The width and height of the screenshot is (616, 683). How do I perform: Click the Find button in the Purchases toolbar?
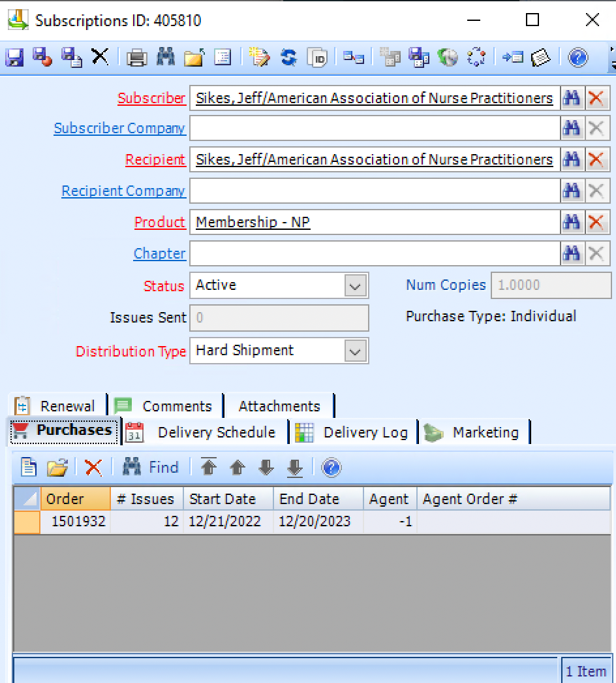coord(151,467)
